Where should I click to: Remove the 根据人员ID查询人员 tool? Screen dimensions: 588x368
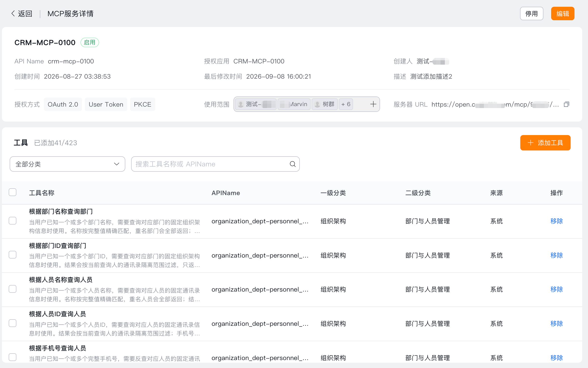pyautogui.click(x=557, y=324)
